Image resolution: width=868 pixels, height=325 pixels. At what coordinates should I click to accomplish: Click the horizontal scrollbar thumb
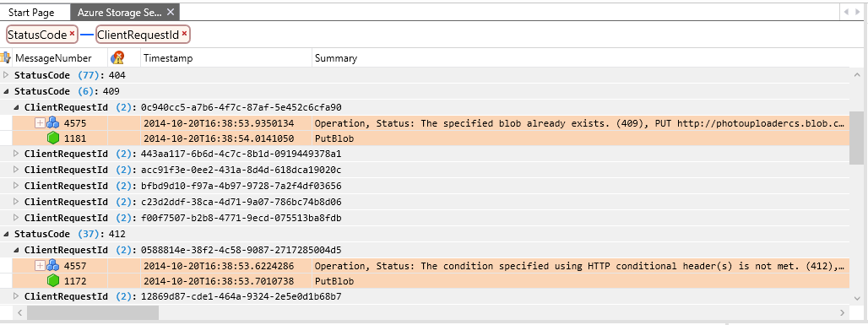(x=92, y=313)
